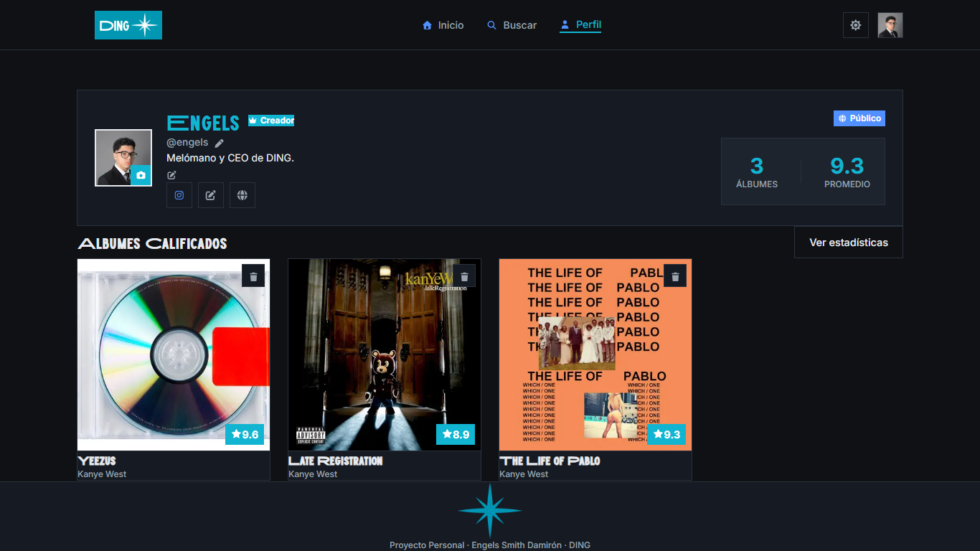Click the Late Registration album title
The image size is (980, 551).
(336, 461)
